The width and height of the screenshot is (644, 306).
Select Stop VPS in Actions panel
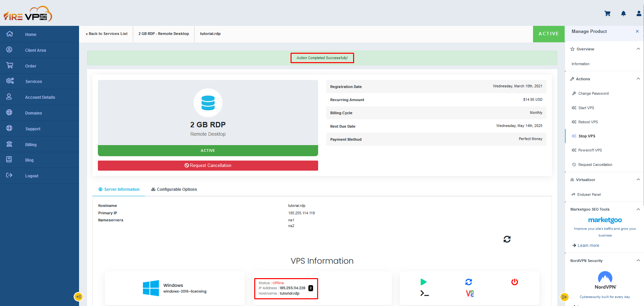coord(587,136)
